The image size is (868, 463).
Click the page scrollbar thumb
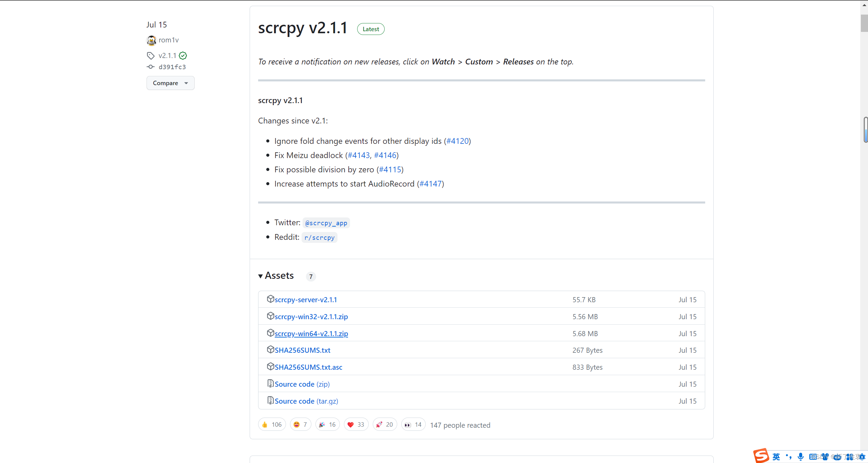pos(864,23)
